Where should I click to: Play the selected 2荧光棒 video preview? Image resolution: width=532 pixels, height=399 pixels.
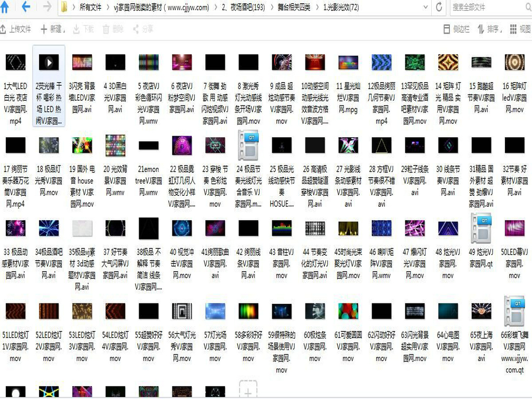[x=48, y=62]
